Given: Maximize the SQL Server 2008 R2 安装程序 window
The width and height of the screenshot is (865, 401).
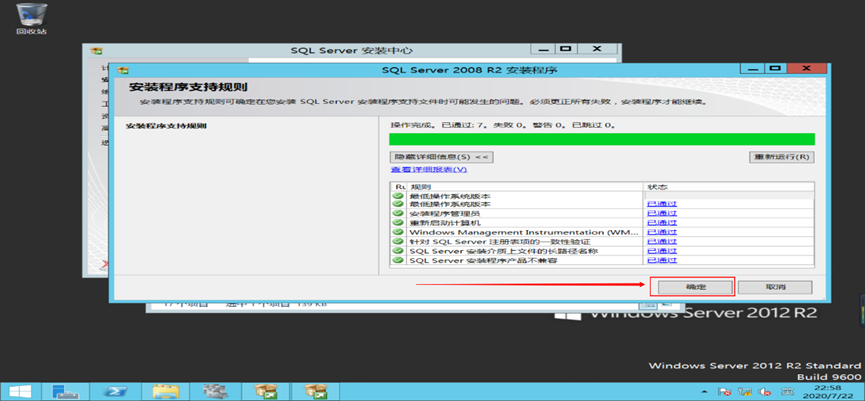Looking at the screenshot, I should tap(775, 68).
